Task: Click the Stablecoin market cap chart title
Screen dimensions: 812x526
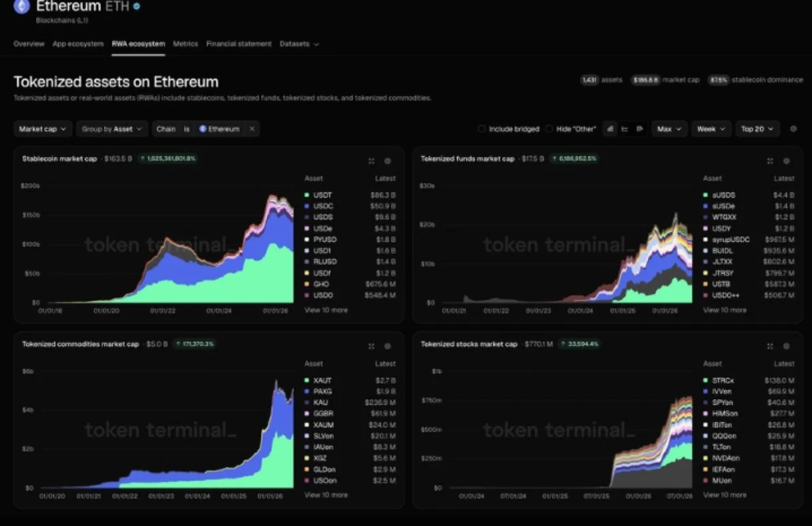Action: 59,159
